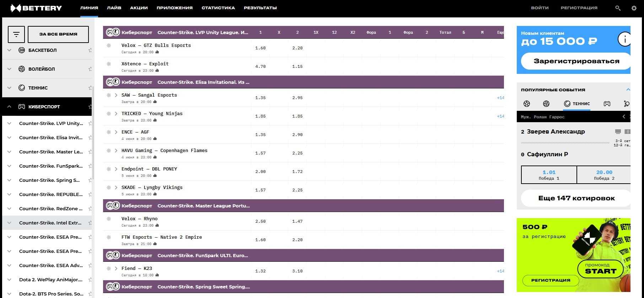Go to previous popular event arrow
The width and height of the screenshot is (644, 298).
624,117
